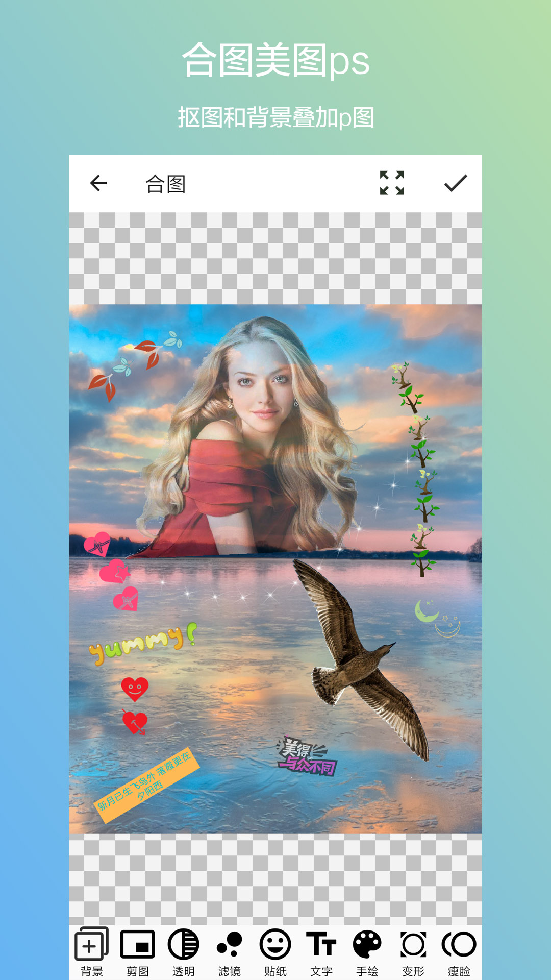The height and width of the screenshot is (980, 551).
Task: Open the 背景 background tool
Action: (x=92, y=951)
